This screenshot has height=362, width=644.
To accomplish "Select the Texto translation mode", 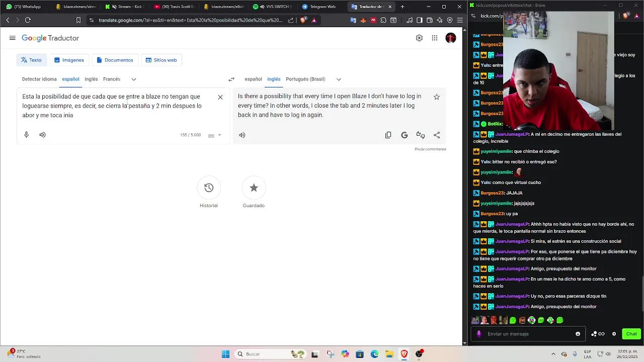I will pyautogui.click(x=31, y=60).
